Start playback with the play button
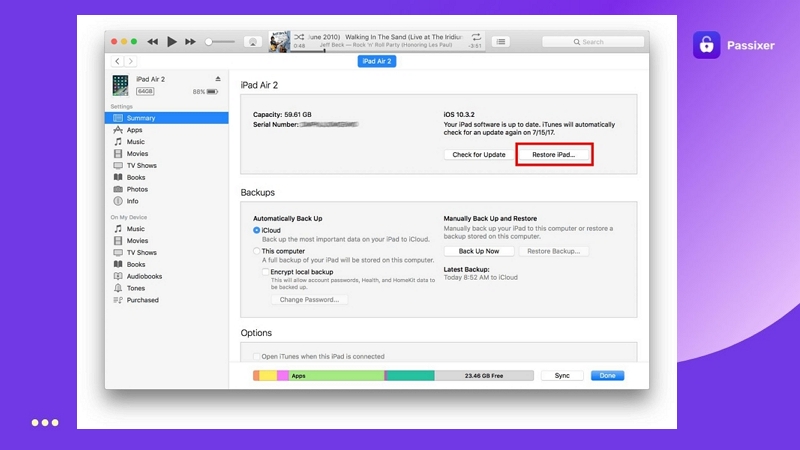 pos(172,42)
